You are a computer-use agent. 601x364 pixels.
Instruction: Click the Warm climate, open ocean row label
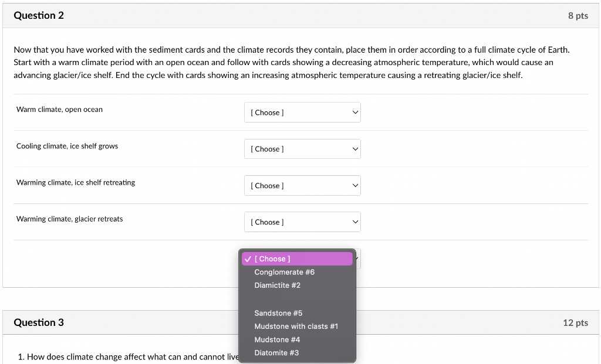59,109
